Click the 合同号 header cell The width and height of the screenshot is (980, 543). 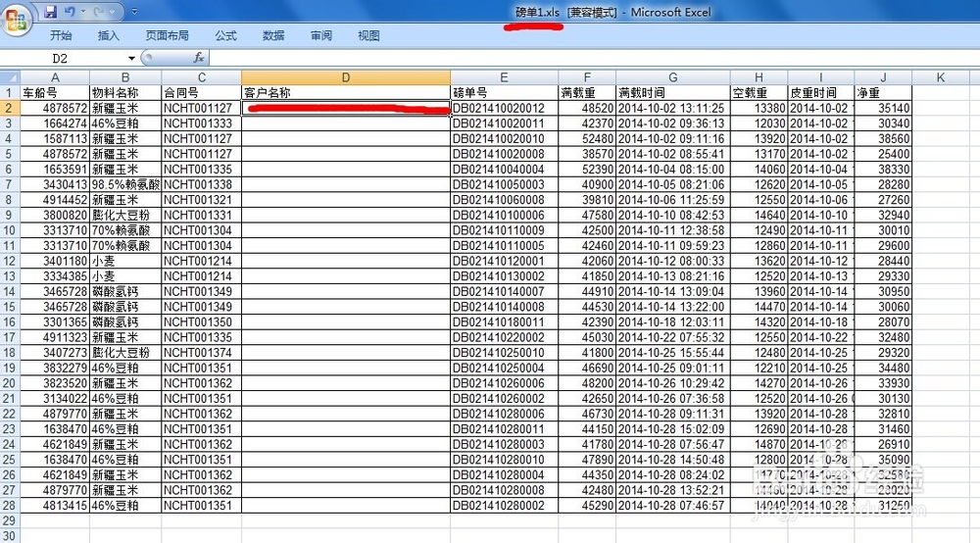pos(201,92)
